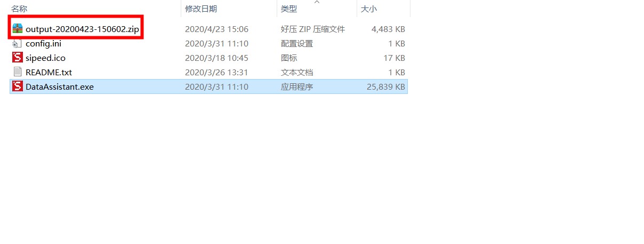Click the sort direction arrow above 类型

click(x=317, y=2)
